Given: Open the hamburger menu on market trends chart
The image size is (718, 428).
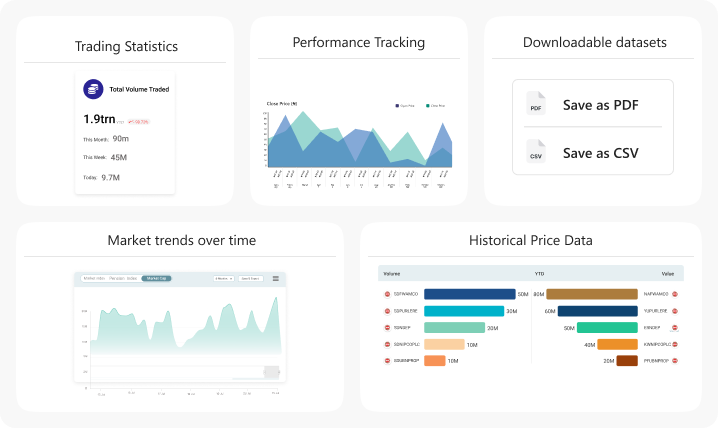Looking at the screenshot, I should coord(276,278).
